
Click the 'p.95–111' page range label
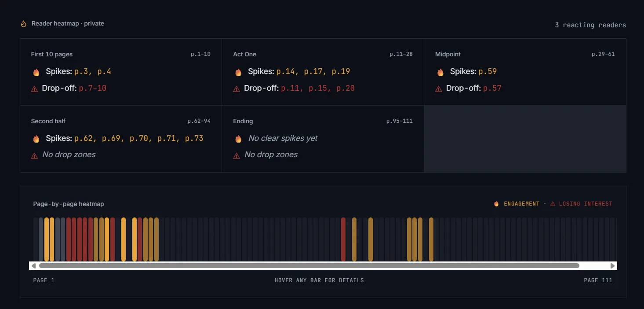(400, 121)
